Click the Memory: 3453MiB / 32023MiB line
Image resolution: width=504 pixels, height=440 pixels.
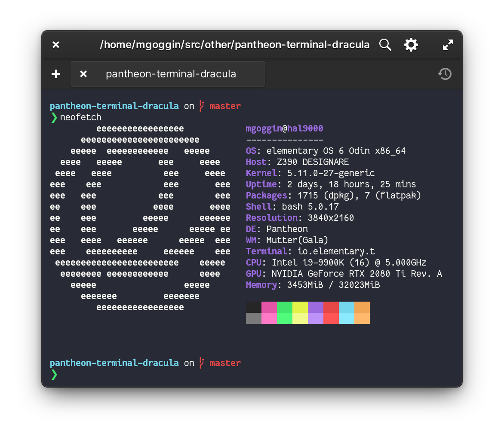pos(313,285)
